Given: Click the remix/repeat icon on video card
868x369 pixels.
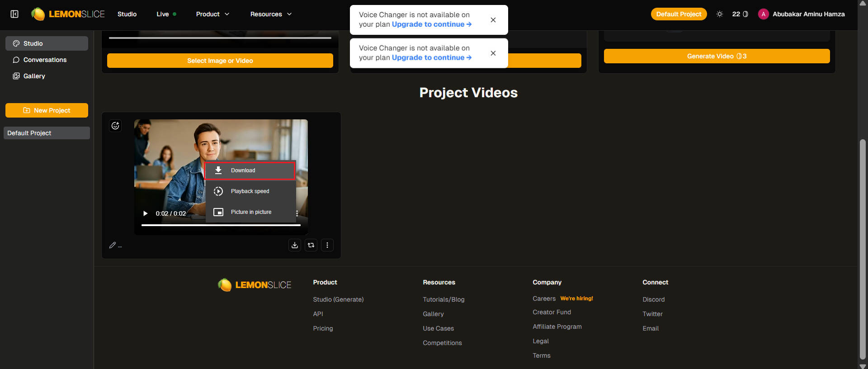Looking at the screenshot, I should pyautogui.click(x=311, y=245).
